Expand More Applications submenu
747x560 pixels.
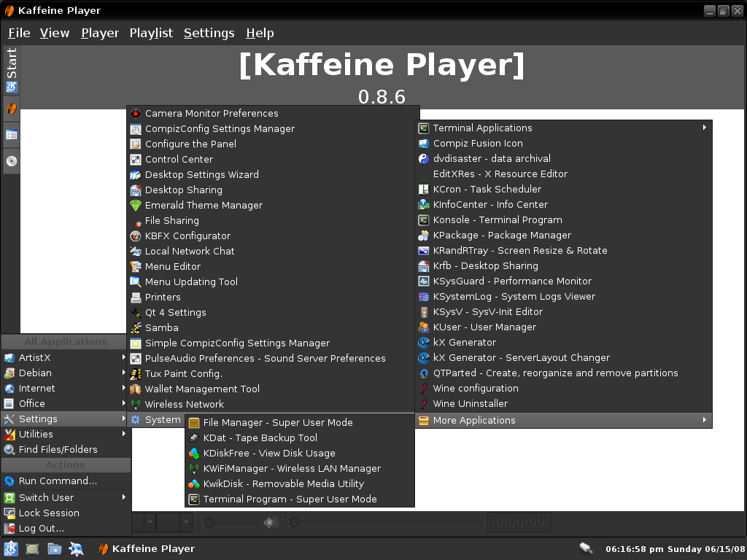(x=564, y=421)
